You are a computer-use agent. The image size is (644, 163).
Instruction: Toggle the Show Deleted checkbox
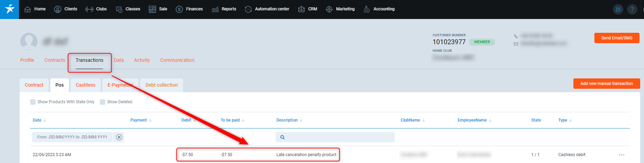(102, 102)
